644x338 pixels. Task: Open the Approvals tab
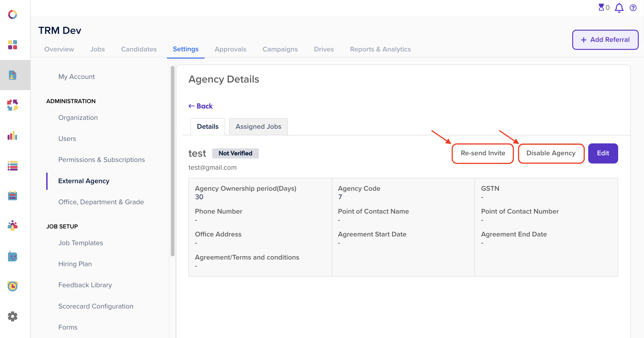coord(231,49)
